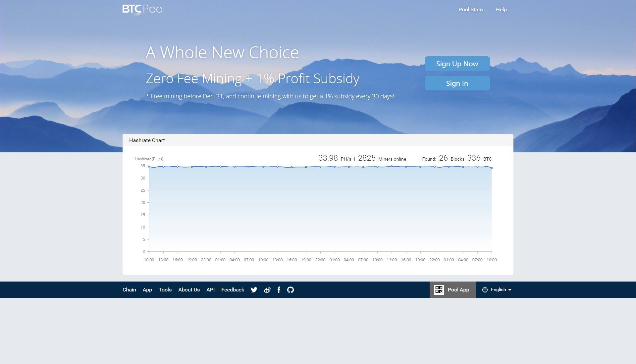The width and height of the screenshot is (636, 364).
Task: Toggle the App navigation item
Action: coord(147,290)
